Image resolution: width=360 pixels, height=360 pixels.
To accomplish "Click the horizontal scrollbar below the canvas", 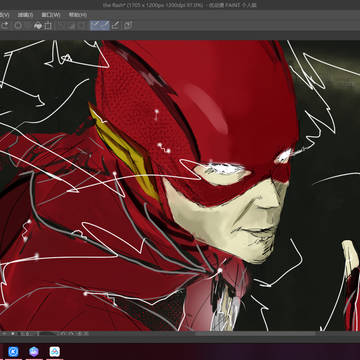I will point(255,334).
